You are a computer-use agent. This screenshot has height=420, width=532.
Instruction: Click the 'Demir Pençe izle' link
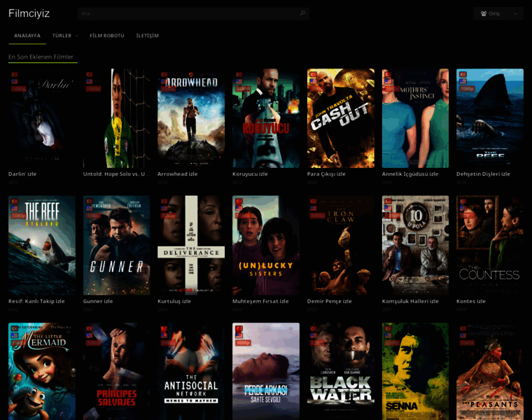[x=330, y=301]
